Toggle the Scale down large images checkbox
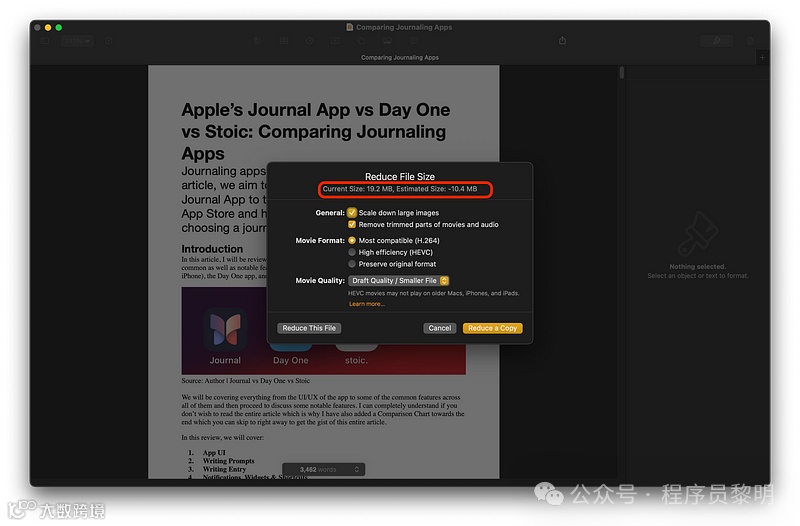 [352, 213]
